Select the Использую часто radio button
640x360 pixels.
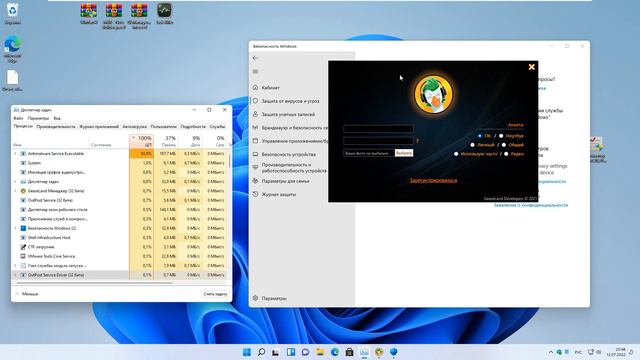456,154
